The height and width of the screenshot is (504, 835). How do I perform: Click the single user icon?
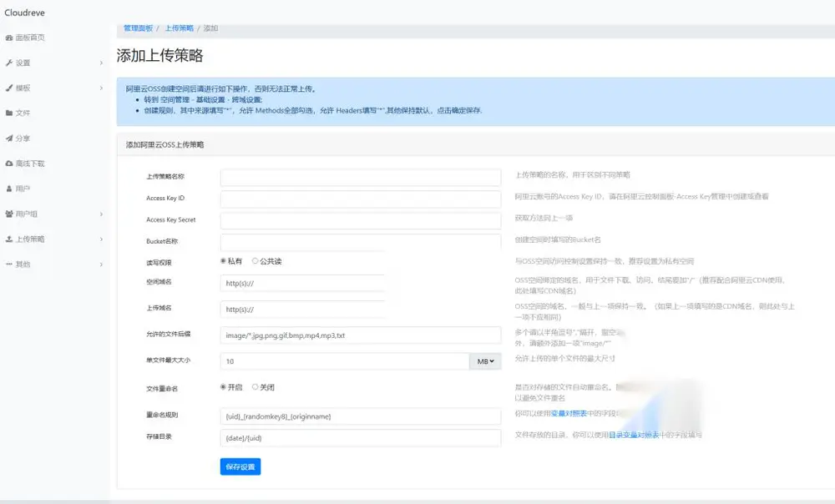pos(9,189)
